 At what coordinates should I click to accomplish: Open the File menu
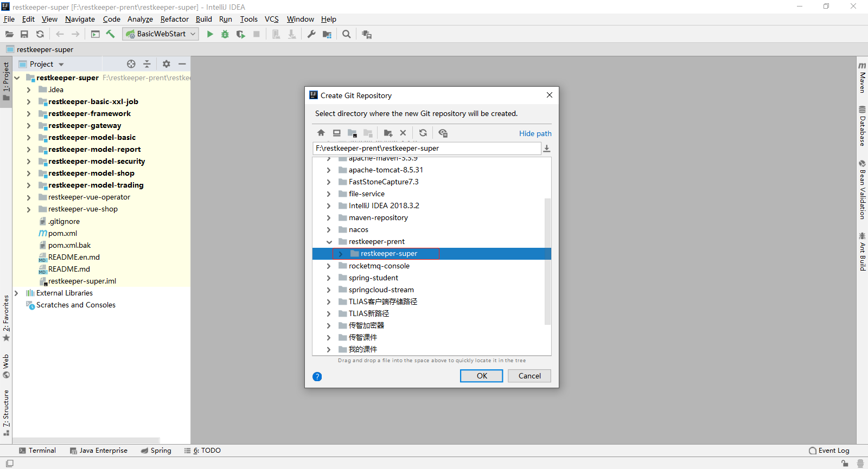[9, 19]
